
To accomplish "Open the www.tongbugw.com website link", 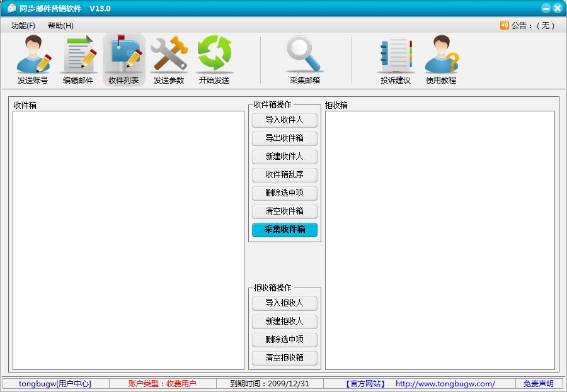I will pyautogui.click(x=445, y=384).
